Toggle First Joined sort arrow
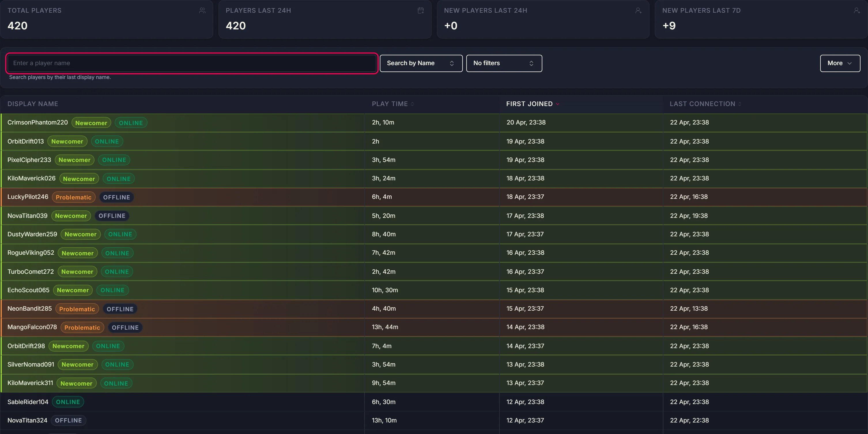This screenshot has width=868, height=434. tap(558, 104)
